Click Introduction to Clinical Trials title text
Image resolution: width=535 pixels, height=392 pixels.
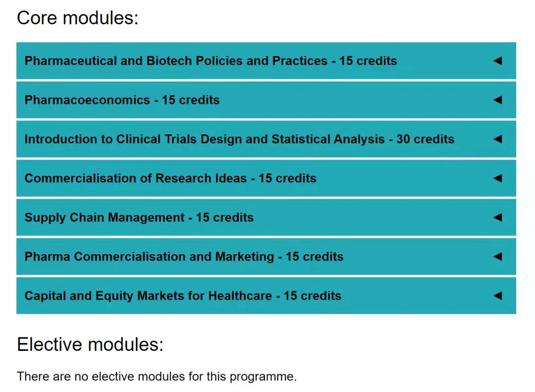point(240,139)
